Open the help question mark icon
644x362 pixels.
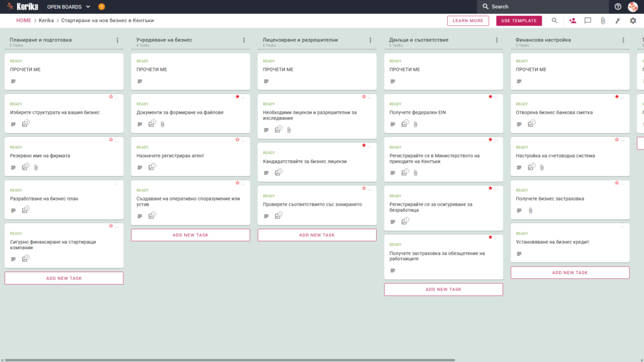click(618, 6)
